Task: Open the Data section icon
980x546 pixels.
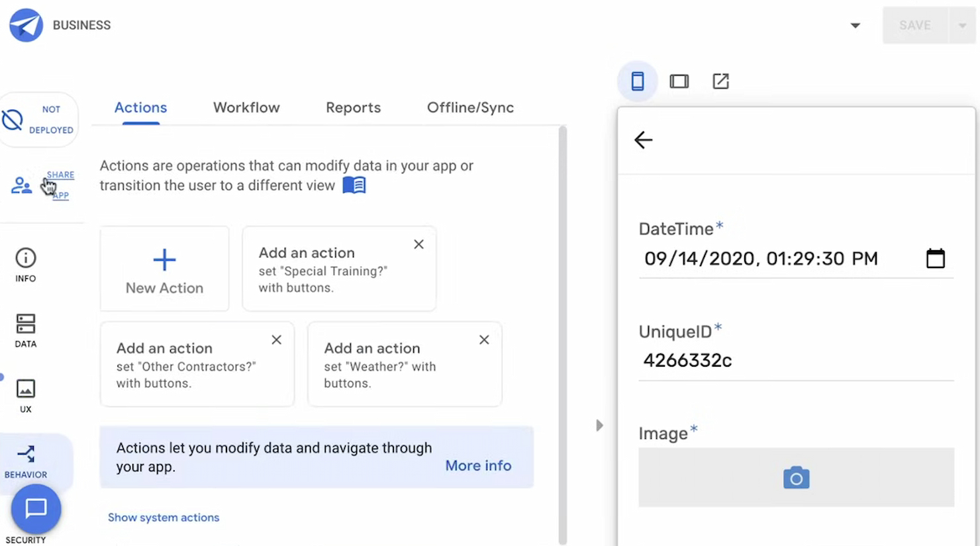Action: [x=26, y=324]
